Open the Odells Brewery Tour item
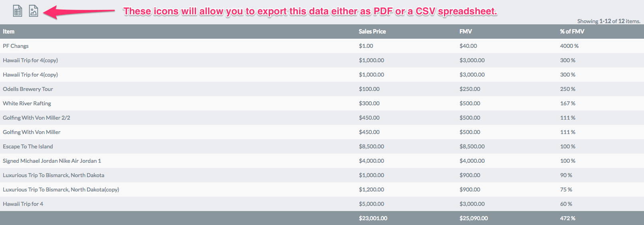This screenshot has height=225, width=644. pyautogui.click(x=28, y=89)
